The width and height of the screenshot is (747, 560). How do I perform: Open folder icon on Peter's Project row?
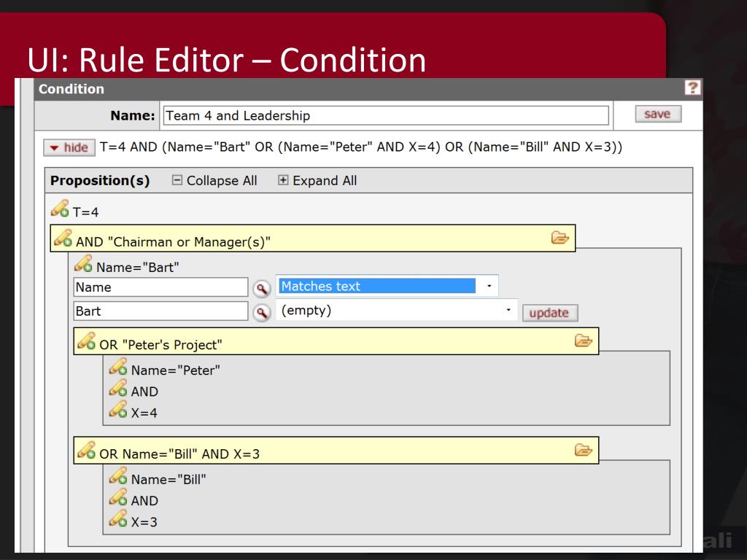[583, 341]
